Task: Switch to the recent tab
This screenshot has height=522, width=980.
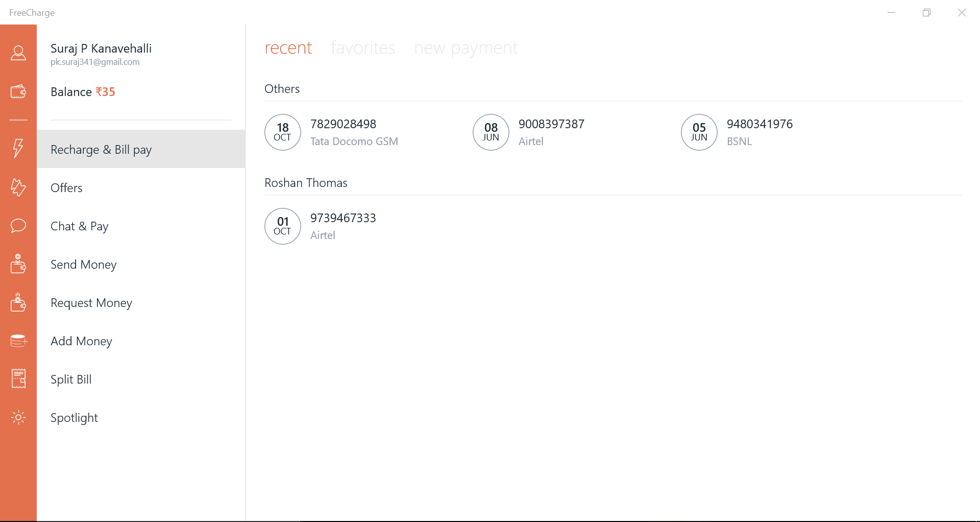Action: [288, 48]
